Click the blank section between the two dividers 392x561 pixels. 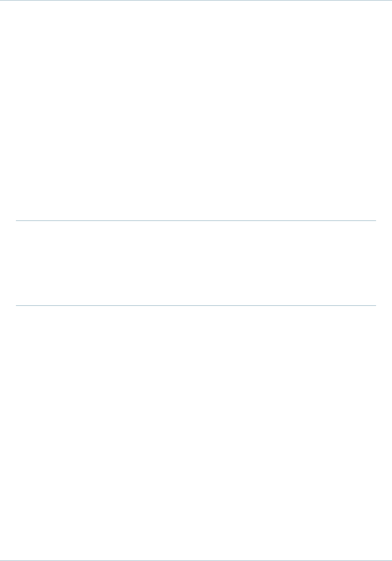[x=196, y=263]
